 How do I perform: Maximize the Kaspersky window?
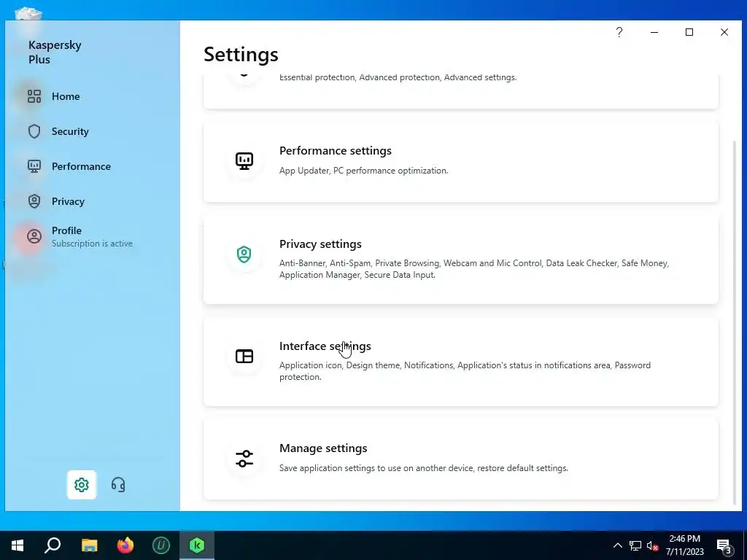click(x=689, y=32)
